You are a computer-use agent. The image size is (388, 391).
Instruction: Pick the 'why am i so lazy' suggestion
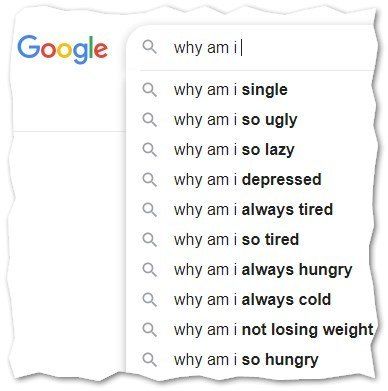coord(252,150)
